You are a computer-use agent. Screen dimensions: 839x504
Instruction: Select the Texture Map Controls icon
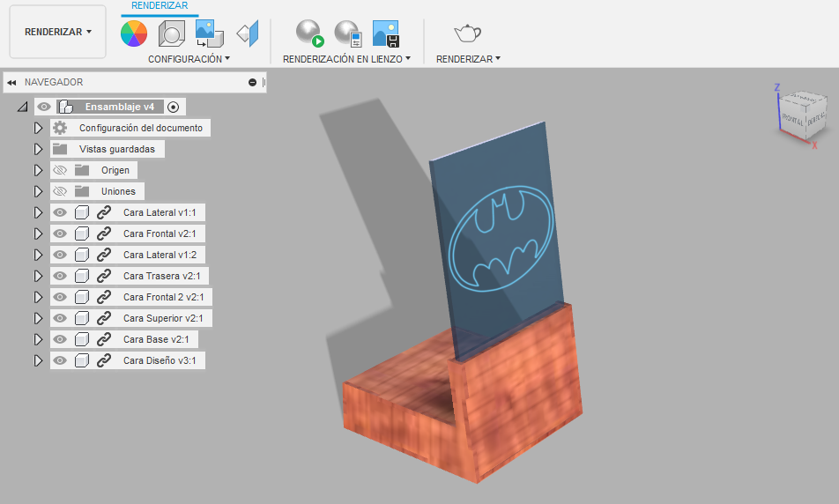(x=248, y=33)
